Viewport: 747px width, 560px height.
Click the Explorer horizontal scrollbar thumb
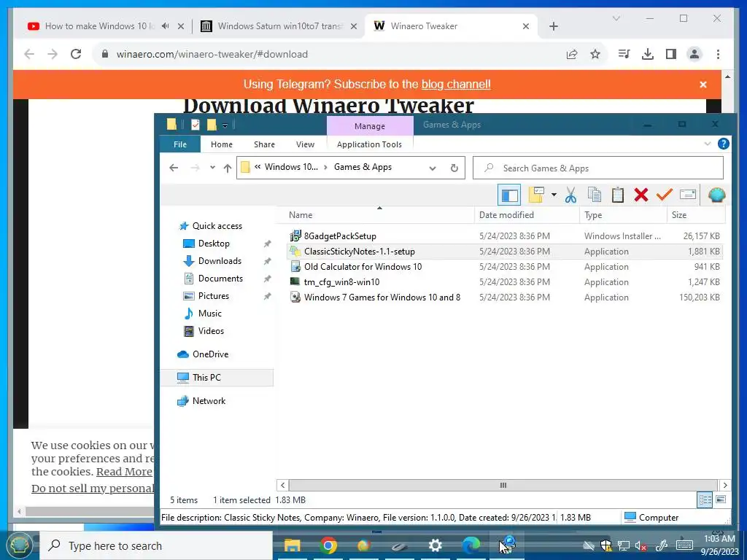pos(503,485)
